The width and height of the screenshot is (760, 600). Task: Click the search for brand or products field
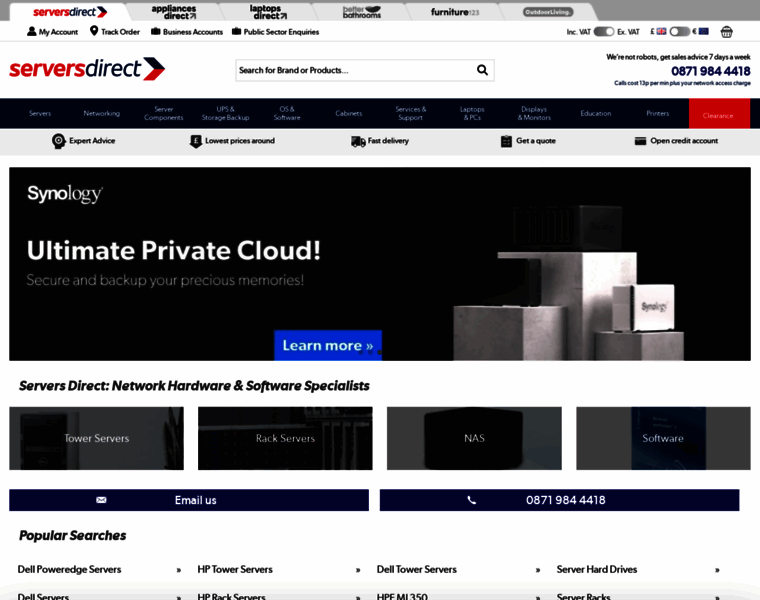pos(353,70)
